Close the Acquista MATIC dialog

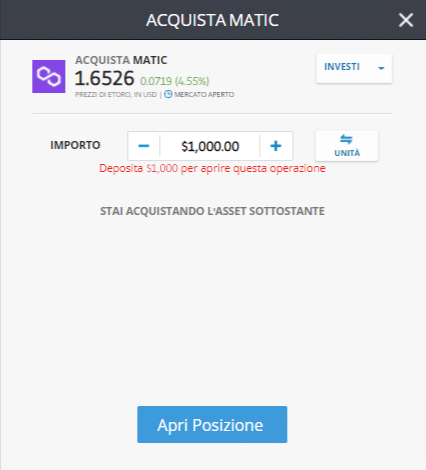pos(406,20)
